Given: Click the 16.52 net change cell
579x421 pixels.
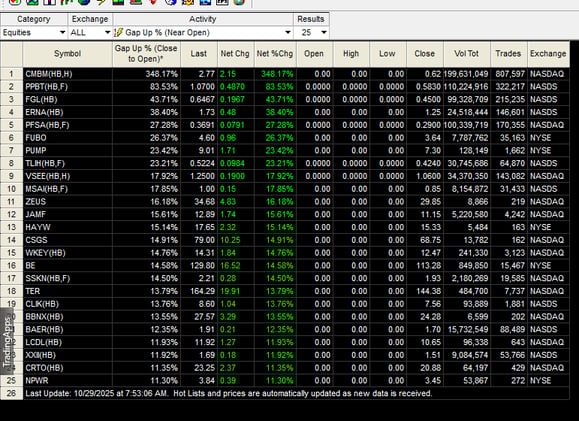Looking at the screenshot, I should point(235,266).
